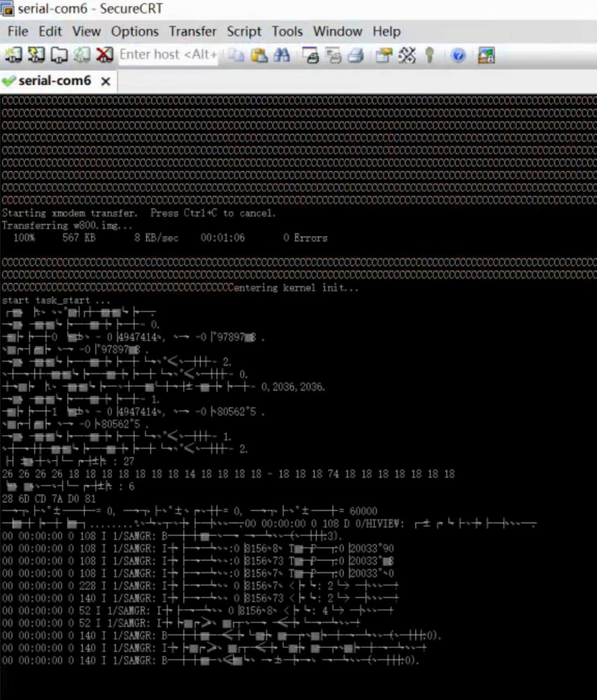Click the Reconnect session icon
Viewport: 597px width, 700px height.
(82, 55)
